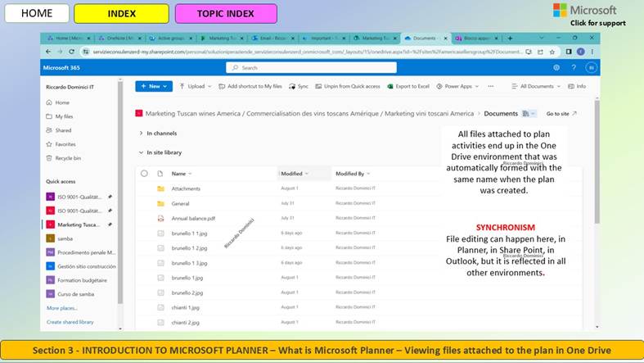Click the Sync toolbar command

coord(299,86)
